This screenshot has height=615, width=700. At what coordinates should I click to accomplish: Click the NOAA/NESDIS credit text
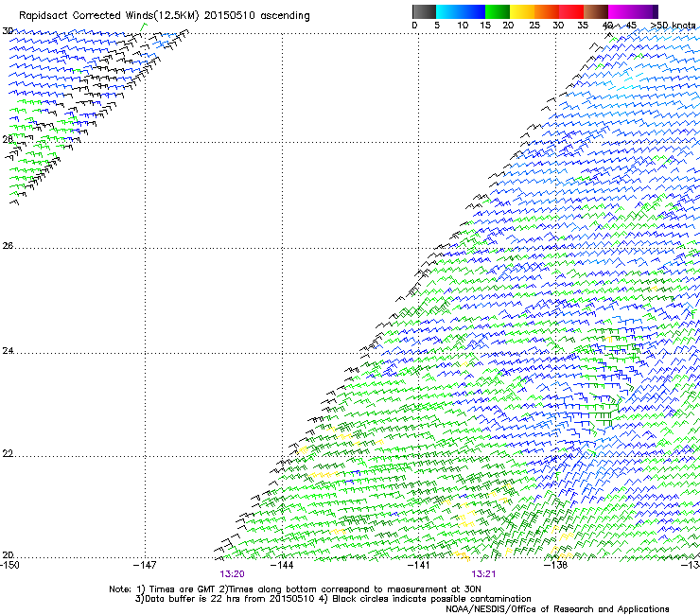(x=557, y=609)
